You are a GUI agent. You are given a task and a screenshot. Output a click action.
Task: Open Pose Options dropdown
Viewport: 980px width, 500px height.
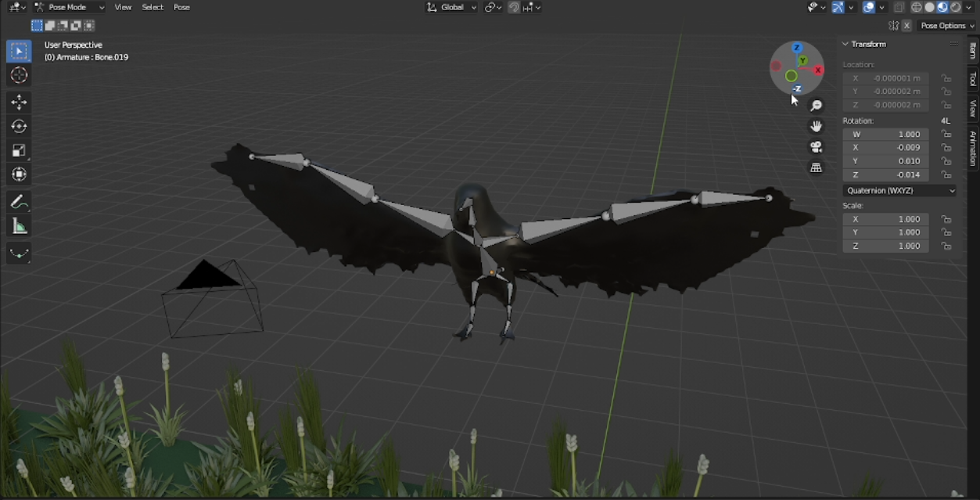947,26
